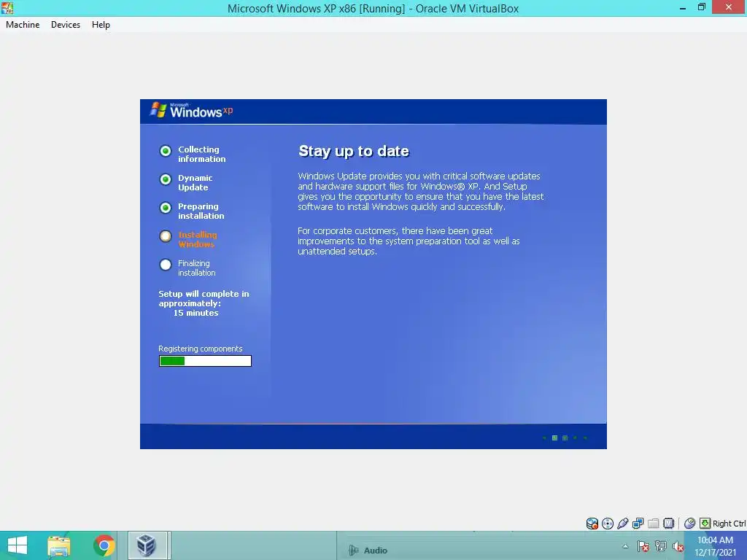Screen dimensions: 747x560
Task: Open the Machine menu
Action: coord(23,25)
